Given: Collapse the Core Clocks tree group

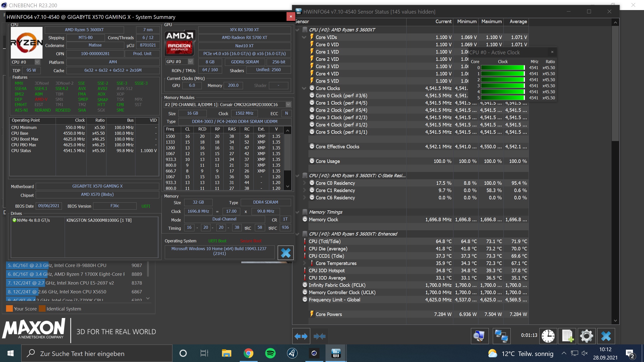Looking at the screenshot, I should click(304, 88).
